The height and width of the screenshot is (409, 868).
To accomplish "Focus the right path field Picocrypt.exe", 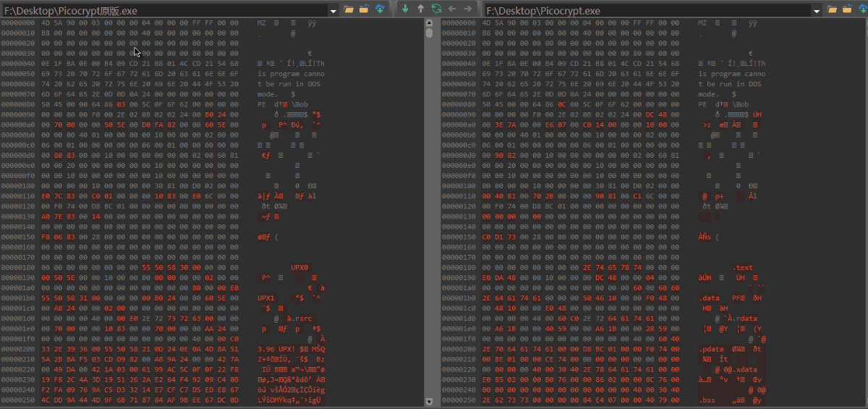I will coord(647,11).
